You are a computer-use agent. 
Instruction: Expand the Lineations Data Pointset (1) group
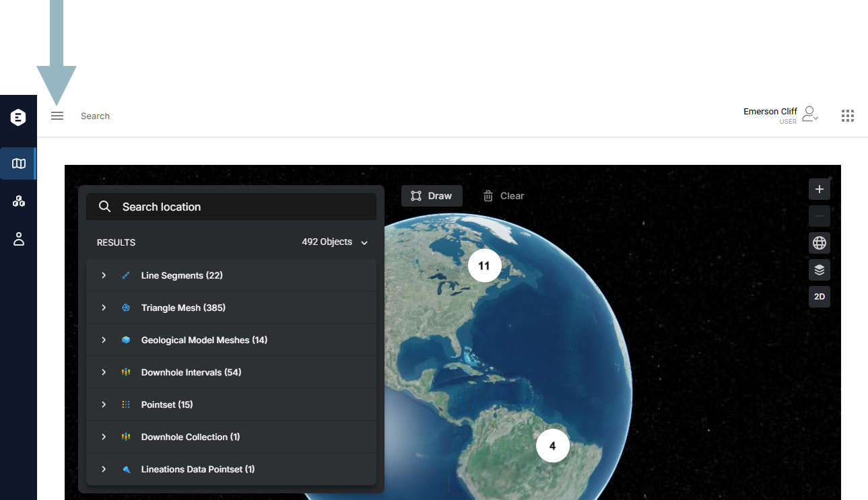(x=104, y=469)
